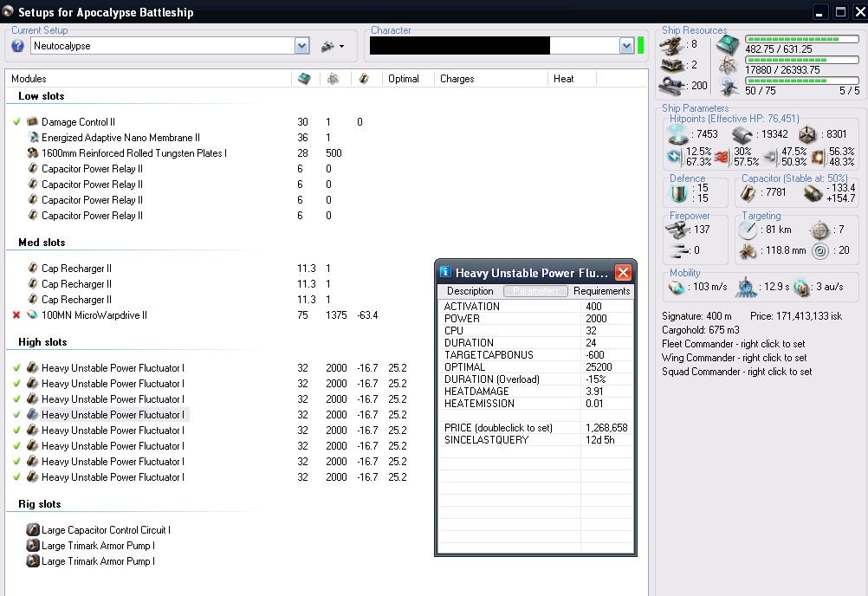Click the max velocity icon showing 103 m/s

point(677,288)
